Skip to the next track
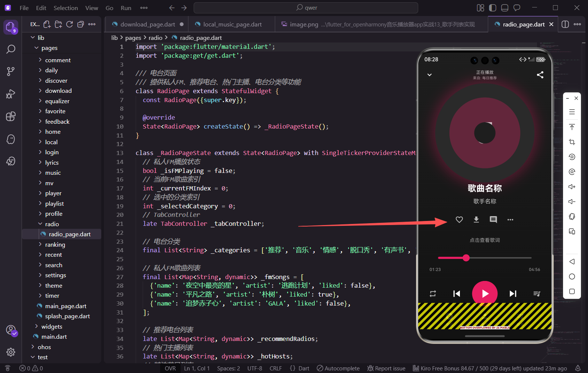 (513, 294)
